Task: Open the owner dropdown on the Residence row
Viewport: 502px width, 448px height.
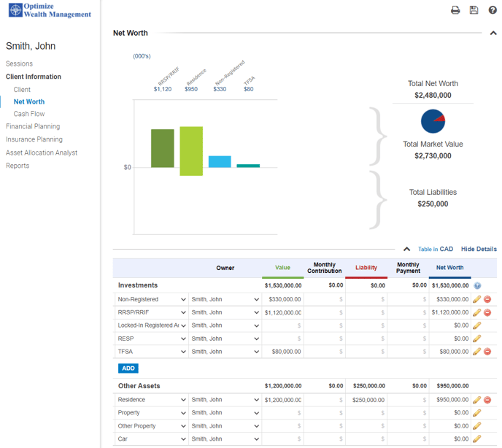Action: [225, 400]
